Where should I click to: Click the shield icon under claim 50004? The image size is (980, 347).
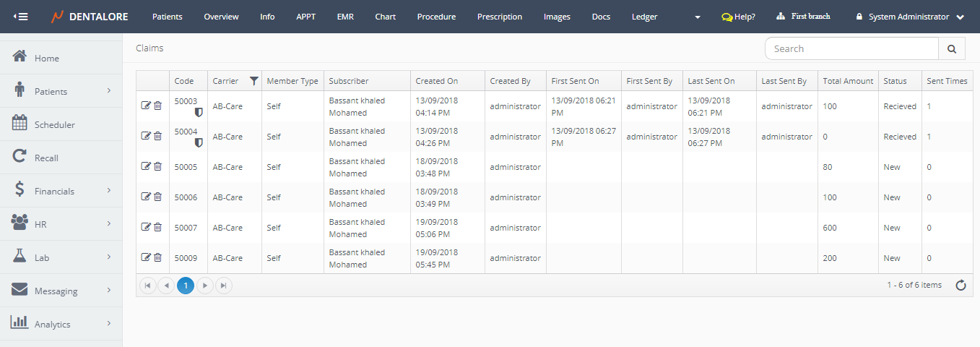[199, 143]
